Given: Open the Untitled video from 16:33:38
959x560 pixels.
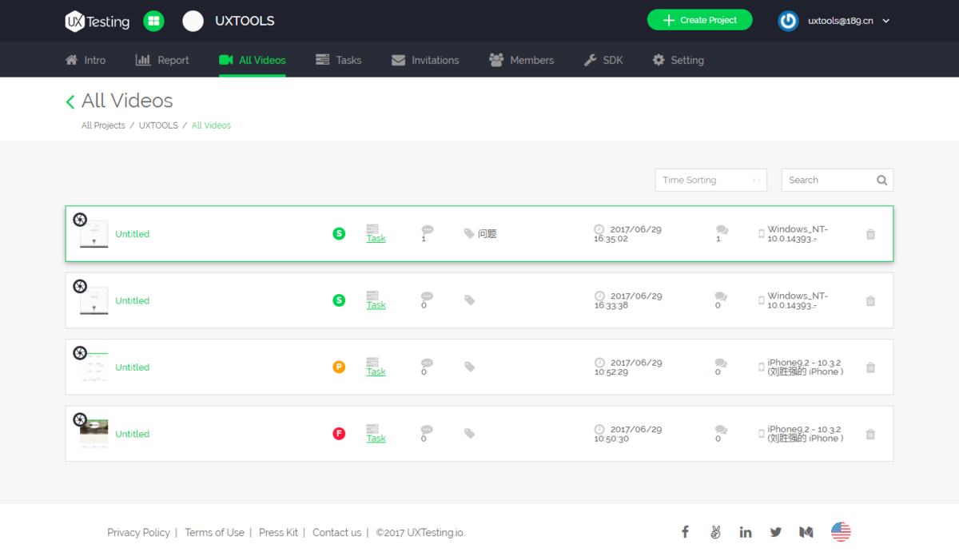Looking at the screenshot, I should [133, 300].
